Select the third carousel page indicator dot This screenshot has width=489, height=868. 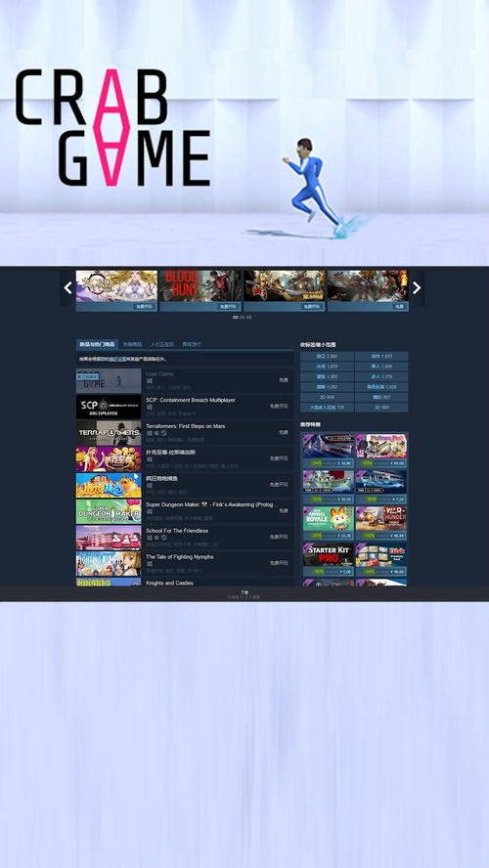click(x=249, y=318)
